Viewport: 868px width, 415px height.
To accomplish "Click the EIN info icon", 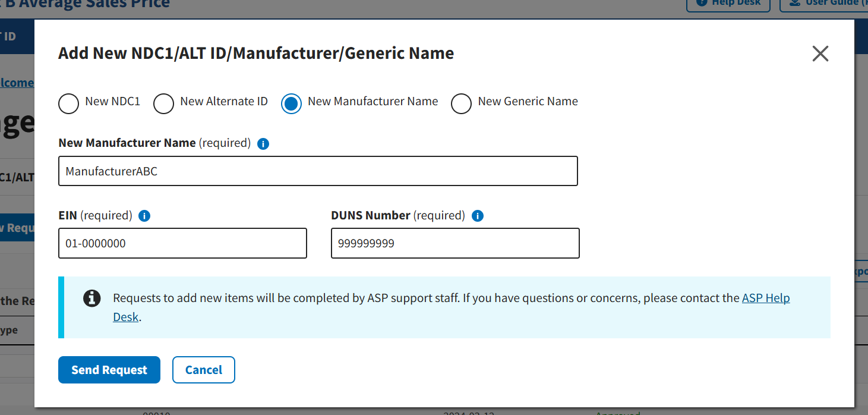I will 144,216.
